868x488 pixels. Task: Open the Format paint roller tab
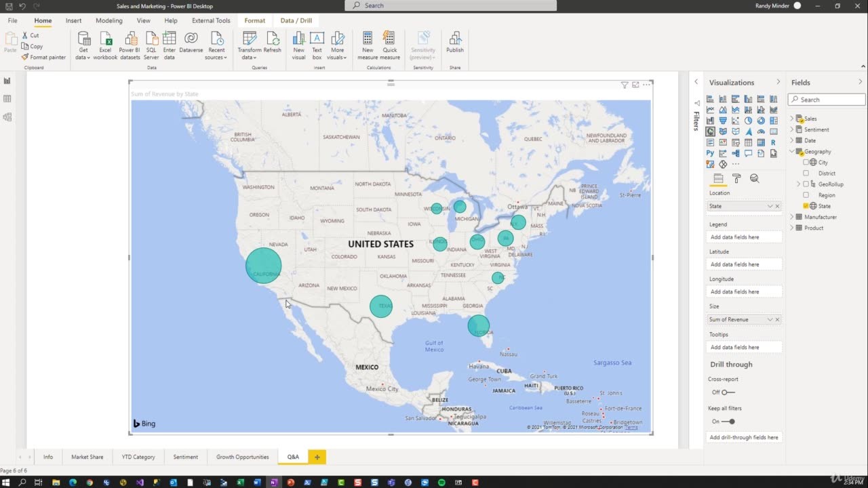[736, 179]
